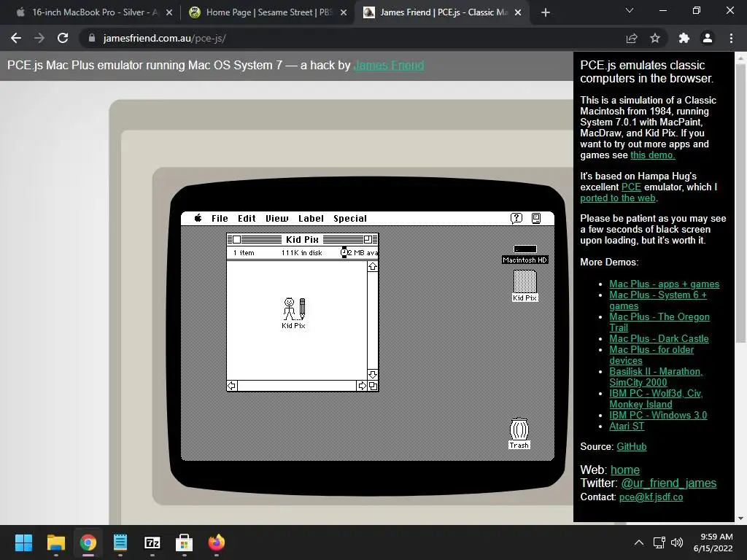Open File Explorer from the taskbar
This screenshot has width=747, height=560.
pyautogui.click(x=55, y=542)
